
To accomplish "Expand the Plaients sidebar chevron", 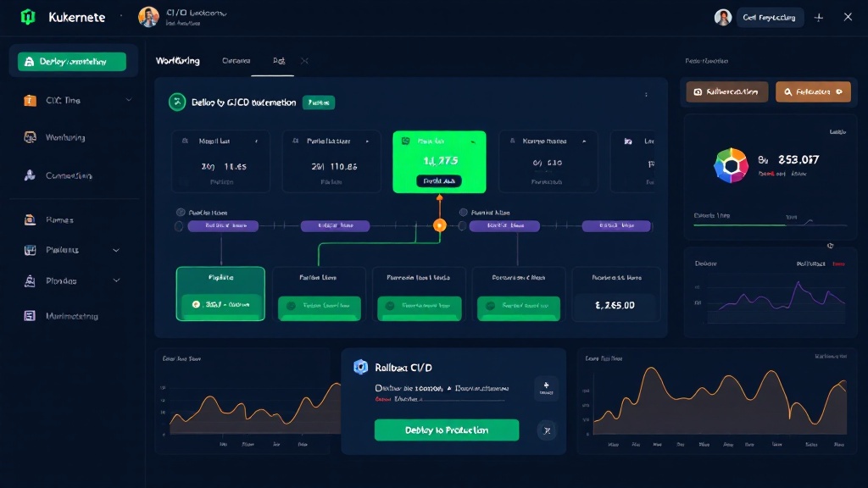I will point(116,250).
